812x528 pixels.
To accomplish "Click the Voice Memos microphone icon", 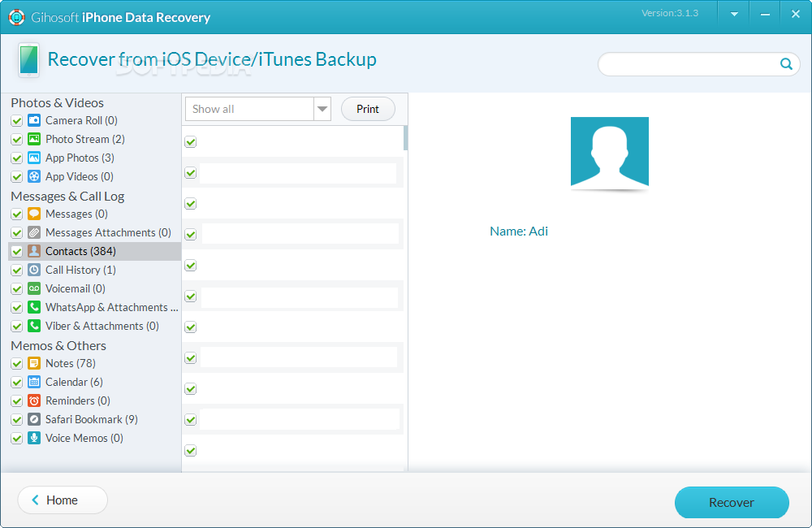I will point(34,438).
